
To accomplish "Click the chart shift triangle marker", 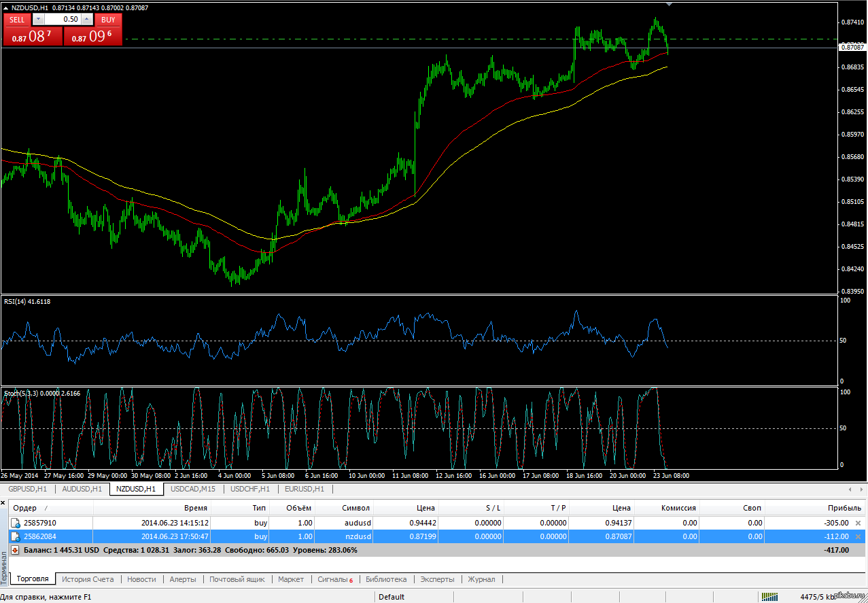I will point(670,5).
